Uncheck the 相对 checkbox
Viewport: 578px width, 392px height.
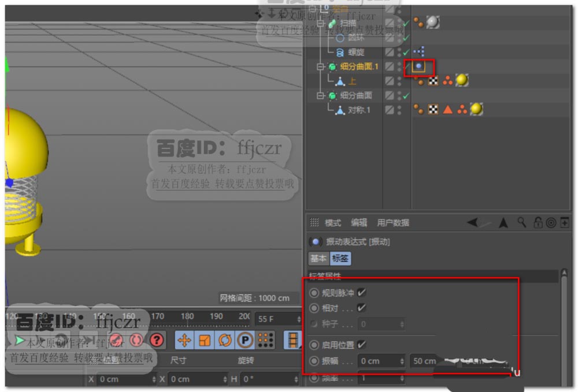pyautogui.click(x=362, y=308)
